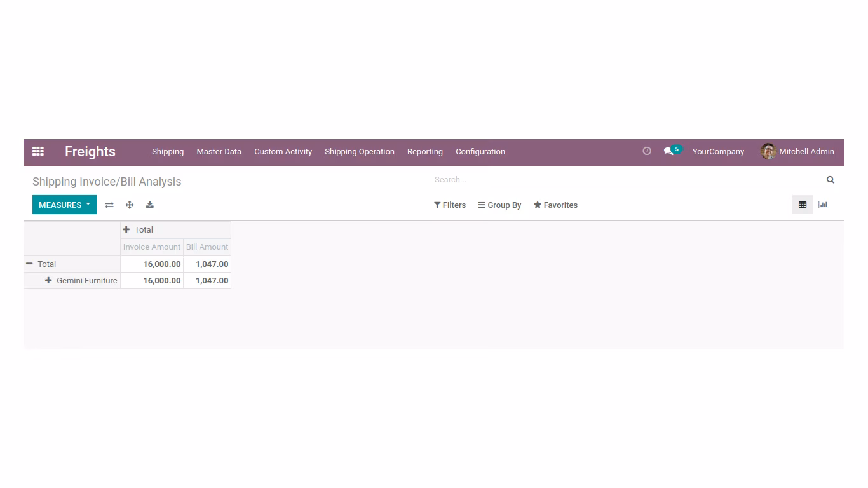The height and width of the screenshot is (488, 868).
Task: Sort by Invoice Amount column header
Action: (152, 247)
